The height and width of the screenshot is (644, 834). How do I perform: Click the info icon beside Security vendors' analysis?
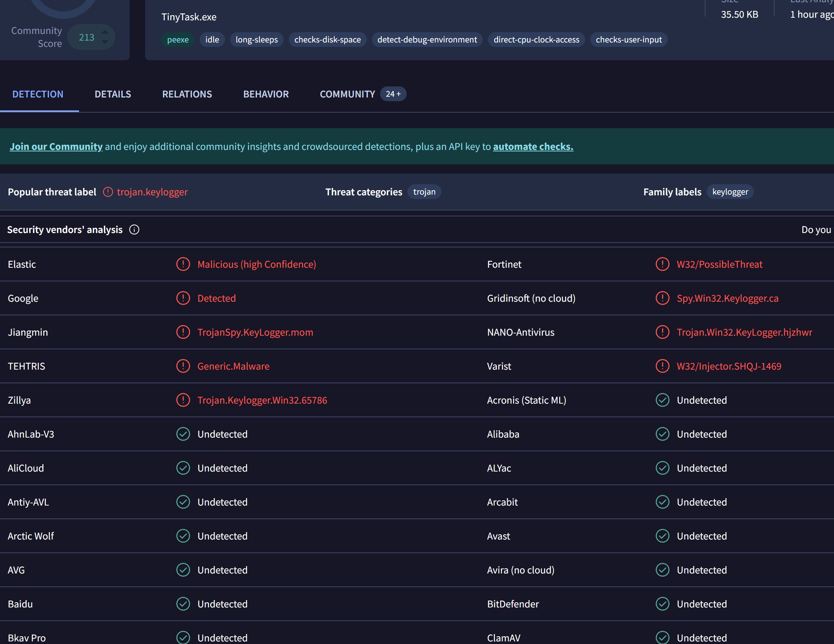(x=134, y=229)
